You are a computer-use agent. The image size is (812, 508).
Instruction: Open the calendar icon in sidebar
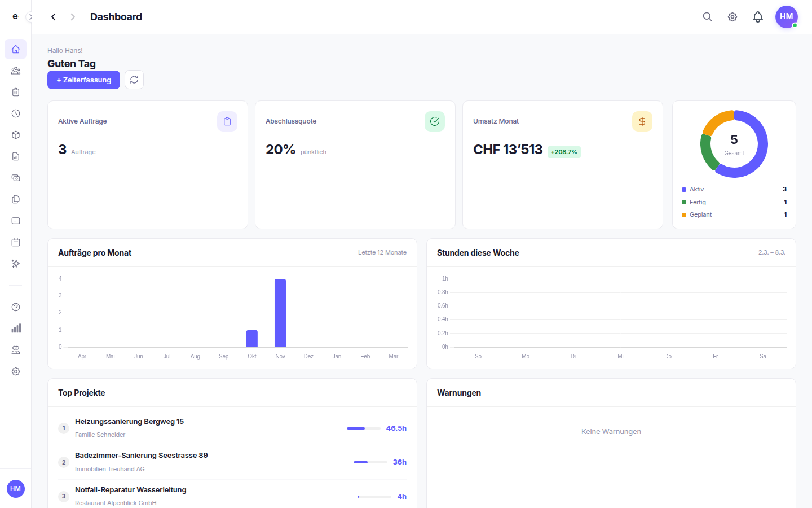[16, 242]
